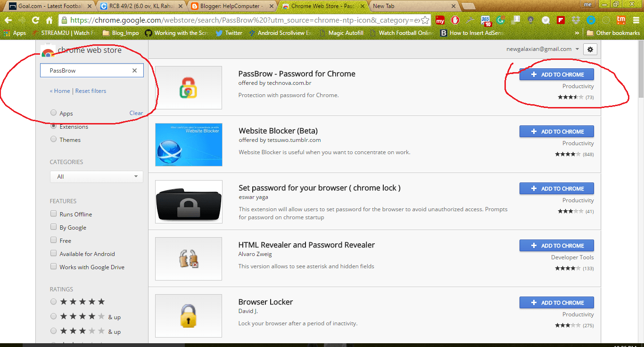Open the Grammarly green G extension icon

501,20
